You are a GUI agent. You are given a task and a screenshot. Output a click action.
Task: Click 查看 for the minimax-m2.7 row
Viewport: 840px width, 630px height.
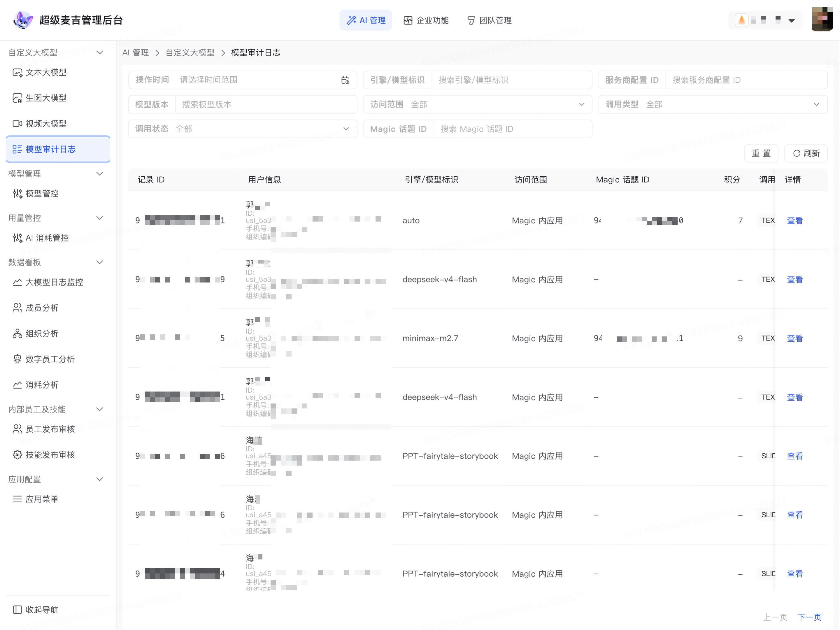(795, 338)
